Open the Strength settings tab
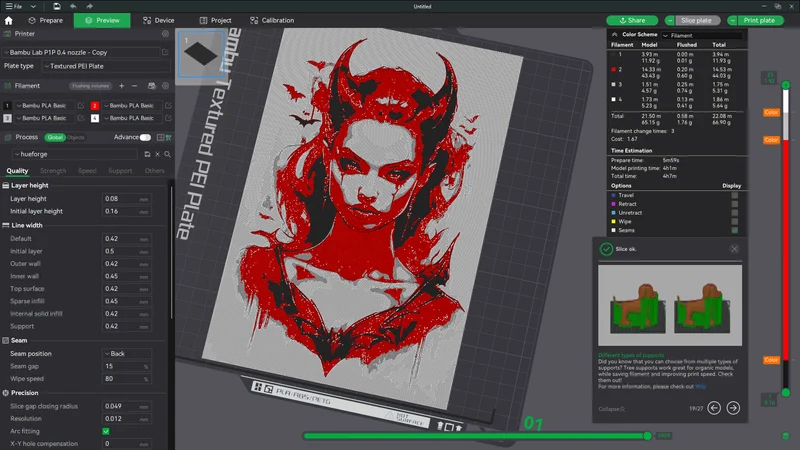This screenshot has height=450, width=800. pos(53,170)
